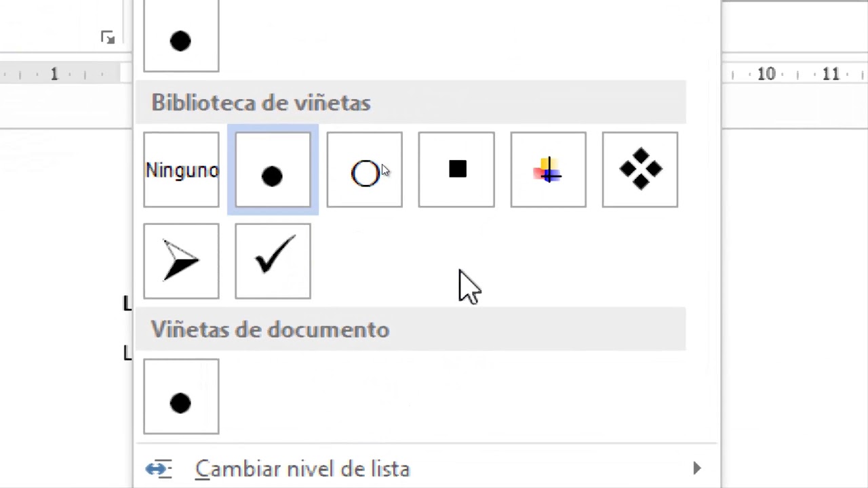This screenshot has height=488, width=868.
Task: Select the black square bullet
Action: pos(456,170)
